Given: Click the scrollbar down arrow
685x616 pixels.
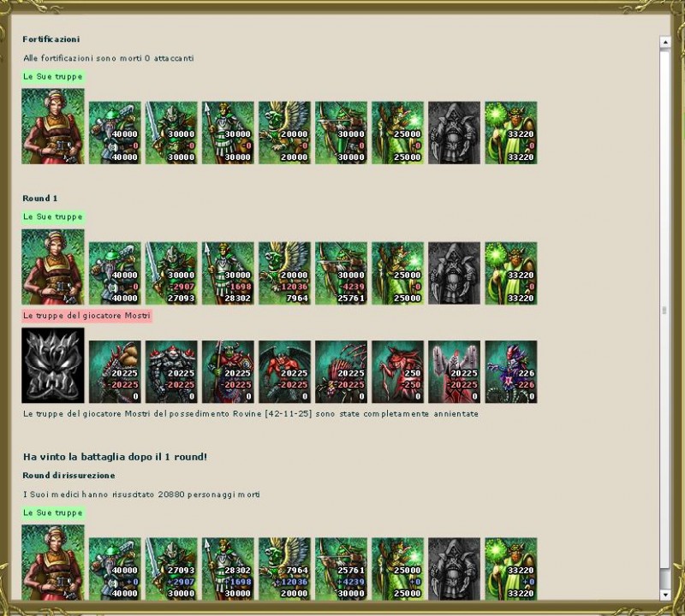Looking at the screenshot, I should (x=665, y=594).
